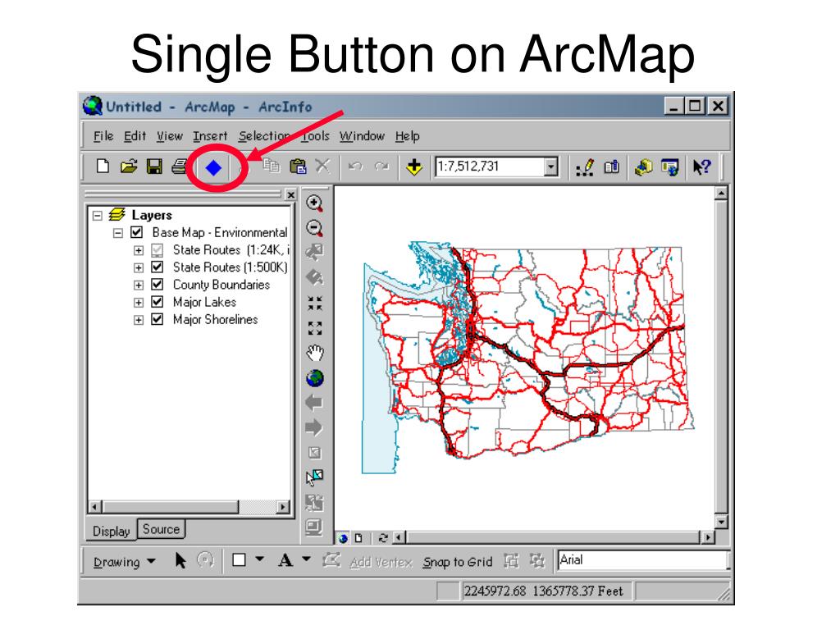Expand the State Routes (1:24K) layer

coord(139,250)
